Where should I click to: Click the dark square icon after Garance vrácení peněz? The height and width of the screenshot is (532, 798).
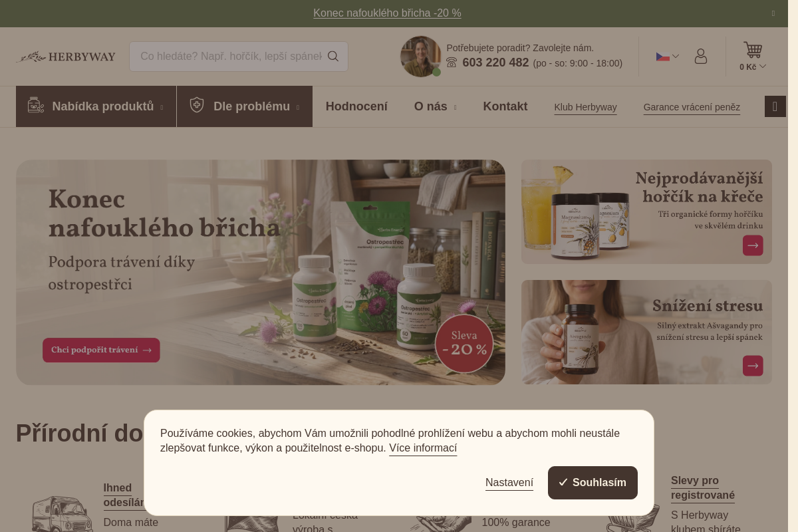click(775, 106)
